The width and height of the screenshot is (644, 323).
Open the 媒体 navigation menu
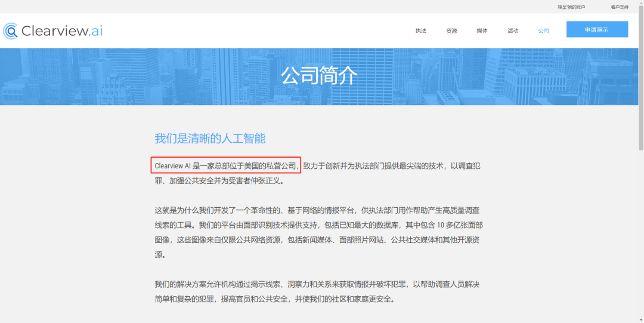pos(482,31)
